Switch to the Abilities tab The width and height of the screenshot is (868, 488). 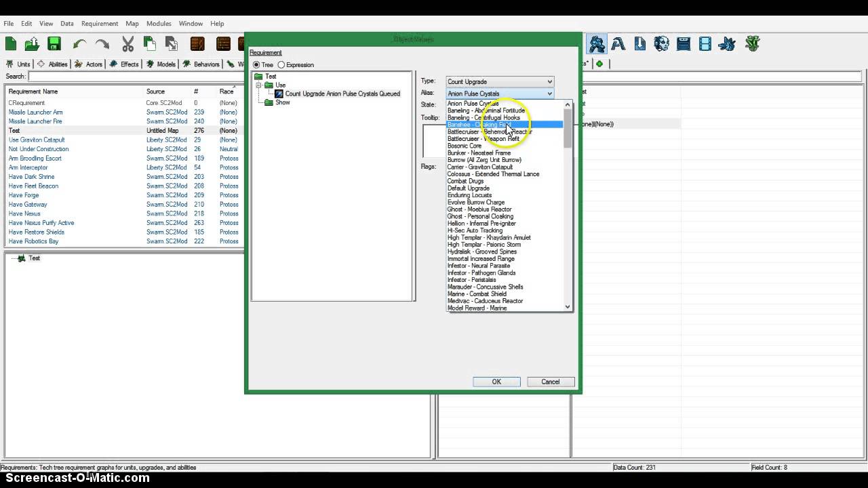point(52,64)
